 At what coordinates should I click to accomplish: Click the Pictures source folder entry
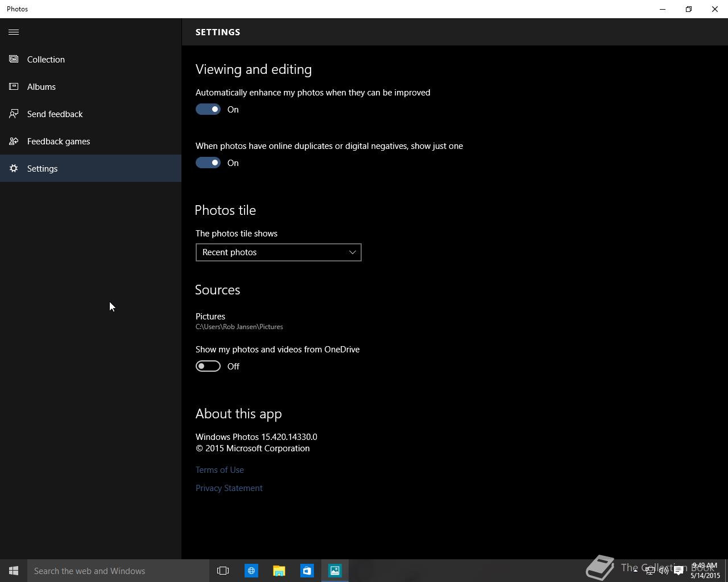pos(239,321)
